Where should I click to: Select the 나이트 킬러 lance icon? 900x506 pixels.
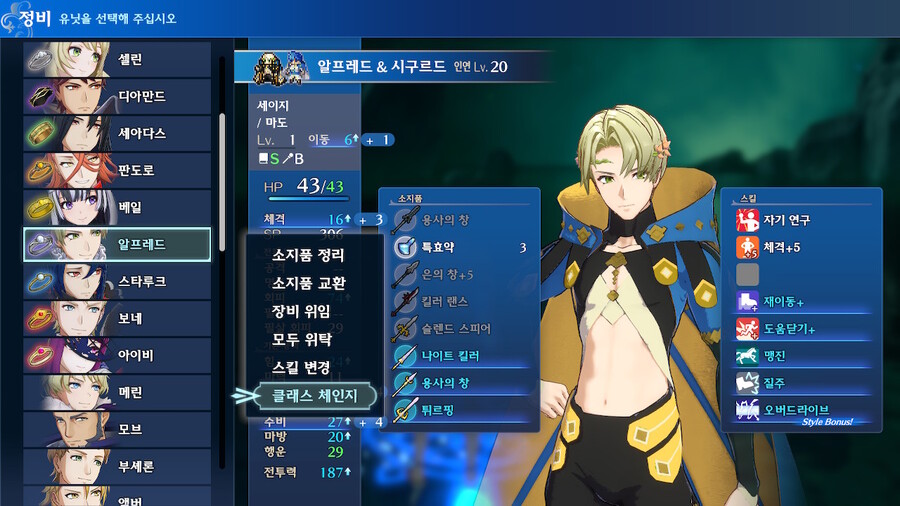(405, 356)
